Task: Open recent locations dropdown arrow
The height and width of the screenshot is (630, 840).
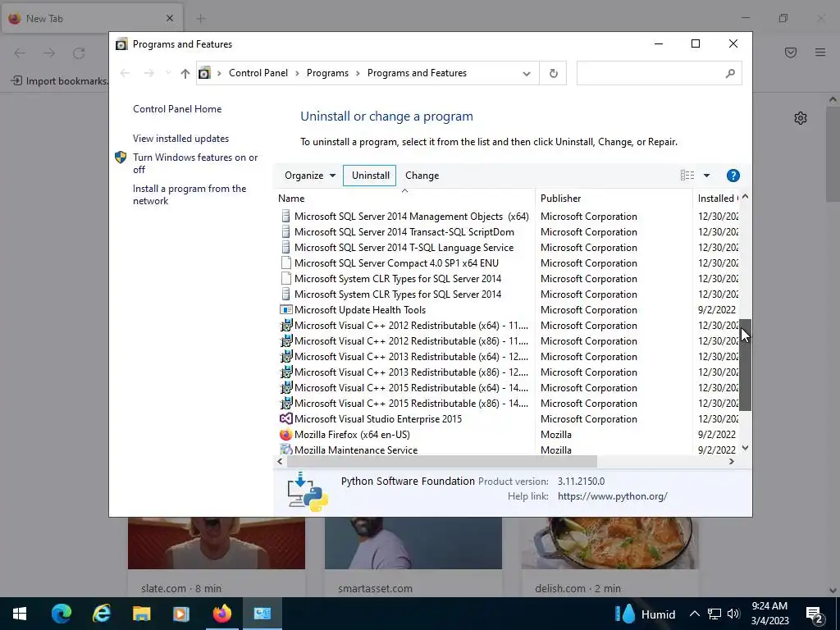Action: coord(167,73)
